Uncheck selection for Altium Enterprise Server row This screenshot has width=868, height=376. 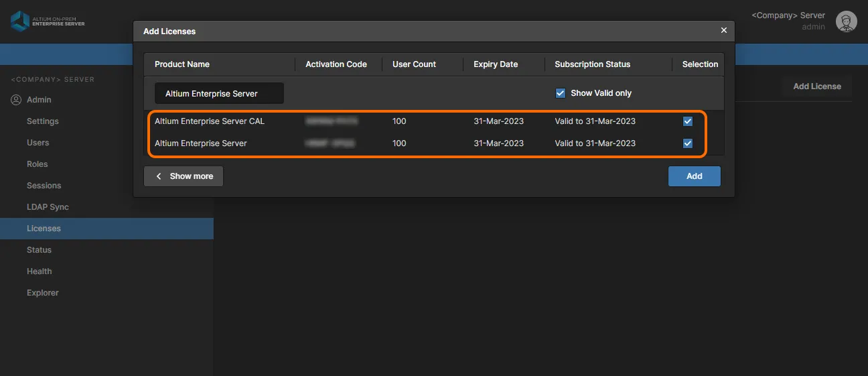[x=688, y=143]
